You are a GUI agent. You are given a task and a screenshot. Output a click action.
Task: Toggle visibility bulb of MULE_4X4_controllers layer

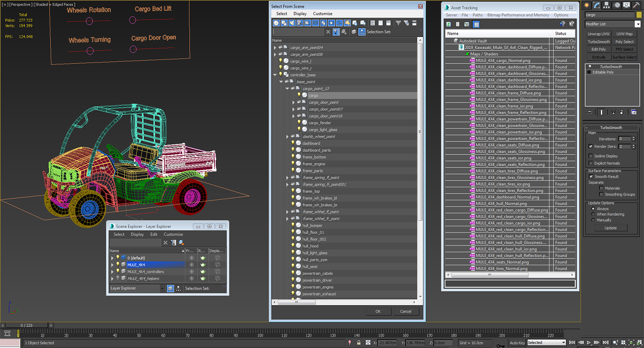tap(117, 271)
